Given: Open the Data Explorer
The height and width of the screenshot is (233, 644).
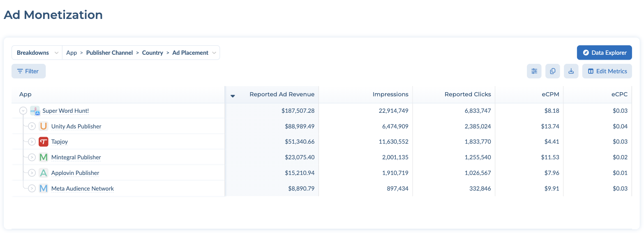Looking at the screenshot, I should pyautogui.click(x=604, y=53).
